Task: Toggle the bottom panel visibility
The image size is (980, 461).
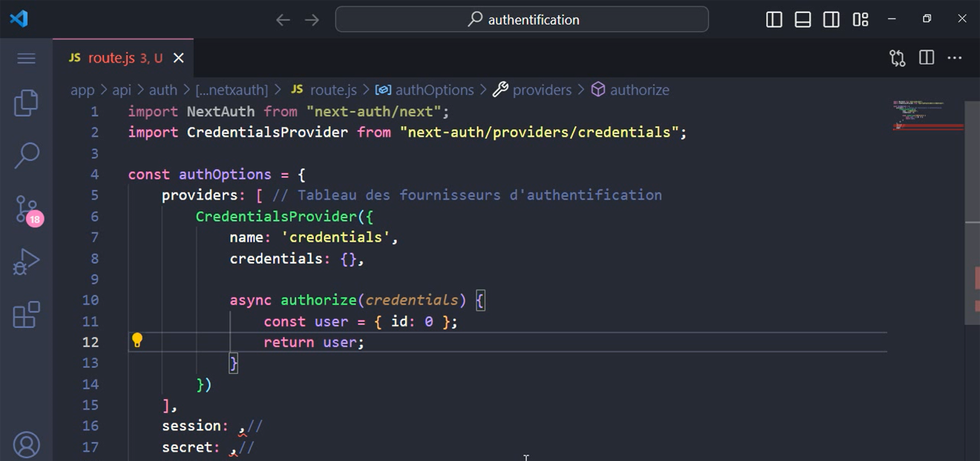Action: tap(802, 19)
